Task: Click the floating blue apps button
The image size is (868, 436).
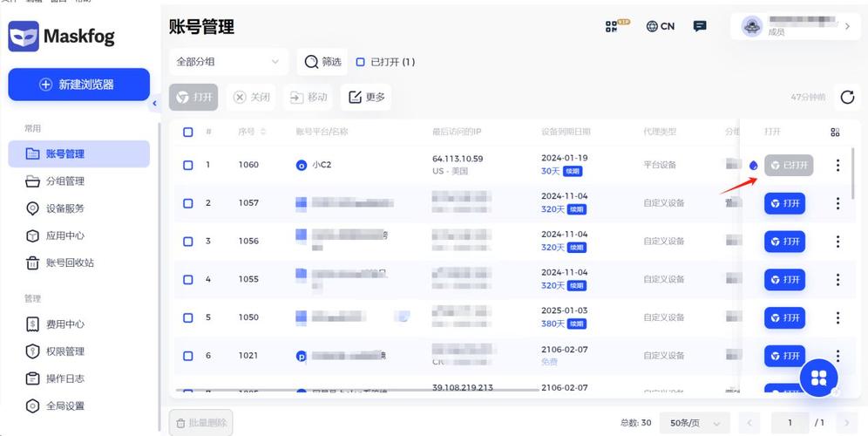Action: (818, 378)
